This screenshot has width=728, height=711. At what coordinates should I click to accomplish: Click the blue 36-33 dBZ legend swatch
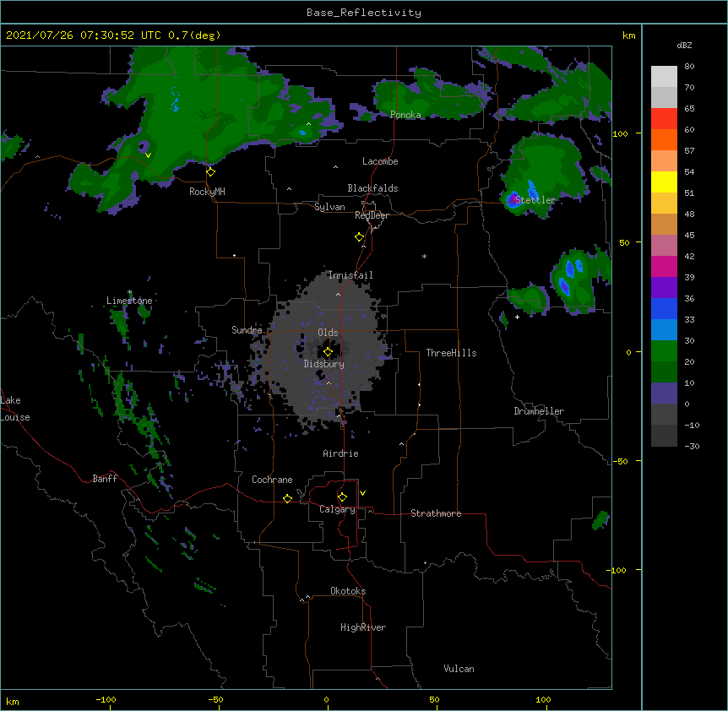point(664,309)
